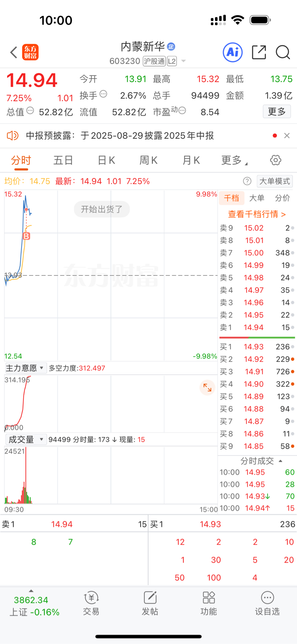Open the 发帖 post icon
This screenshot has width=297, height=644.
[x=150, y=603]
